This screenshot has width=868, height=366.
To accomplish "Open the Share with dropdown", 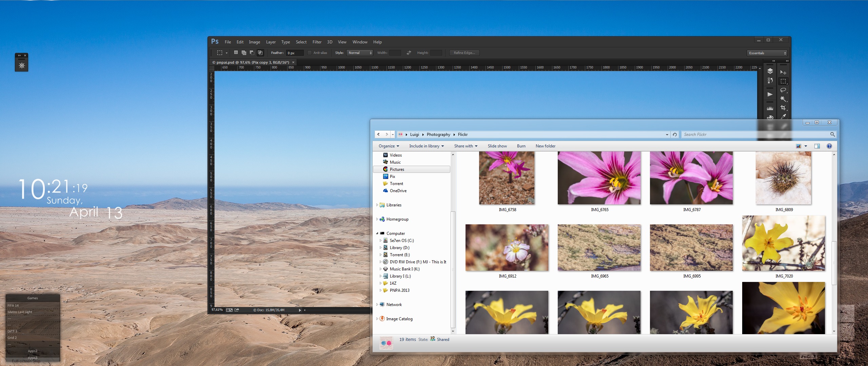I will point(466,146).
